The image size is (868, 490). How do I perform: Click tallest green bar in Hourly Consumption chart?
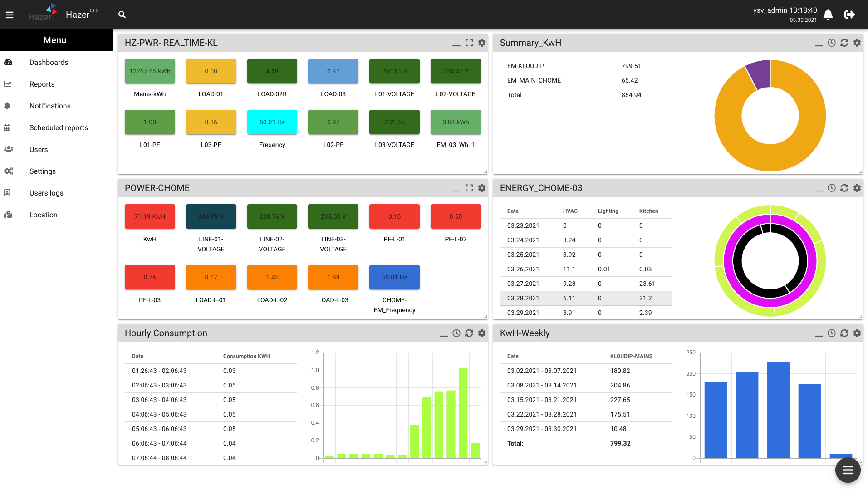pyautogui.click(x=463, y=413)
